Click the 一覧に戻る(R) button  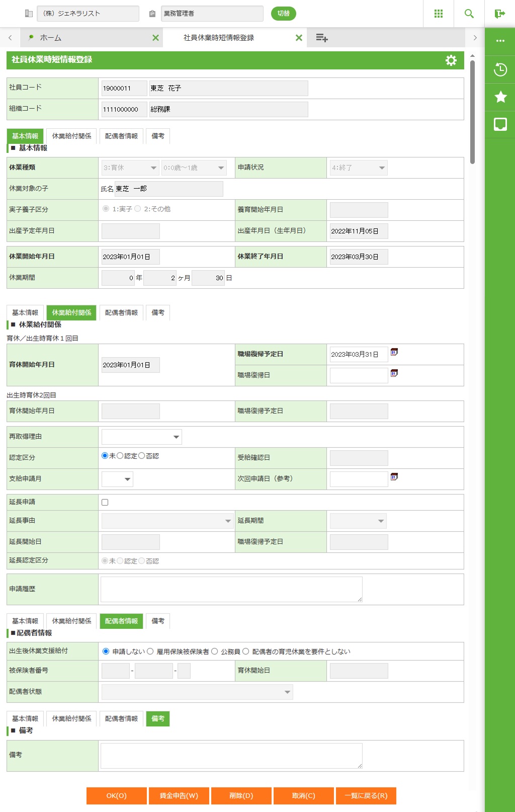tap(366, 796)
